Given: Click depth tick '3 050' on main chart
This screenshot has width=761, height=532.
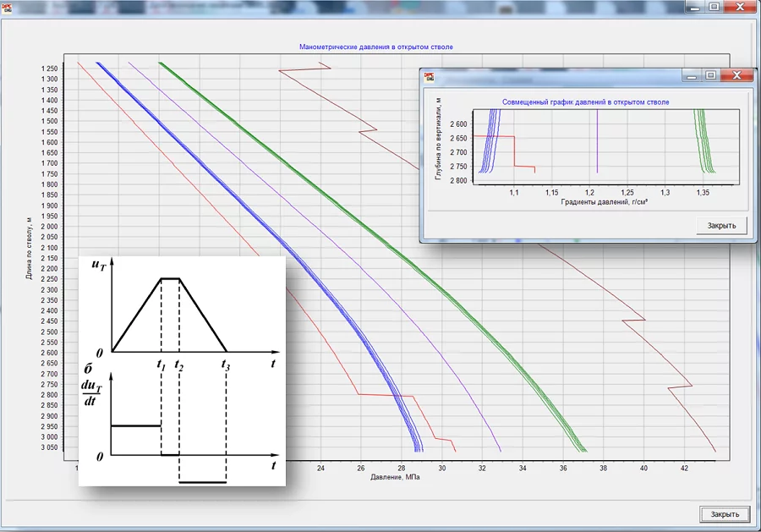Looking at the screenshot, I should click(49, 448).
